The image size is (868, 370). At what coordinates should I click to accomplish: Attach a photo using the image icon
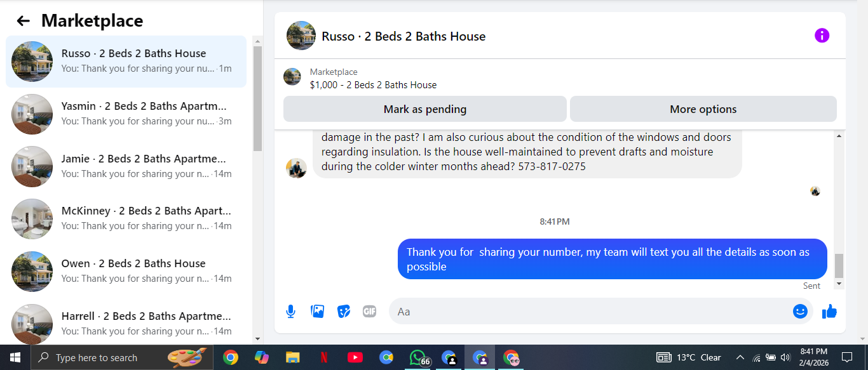click(x=317, y=312)
